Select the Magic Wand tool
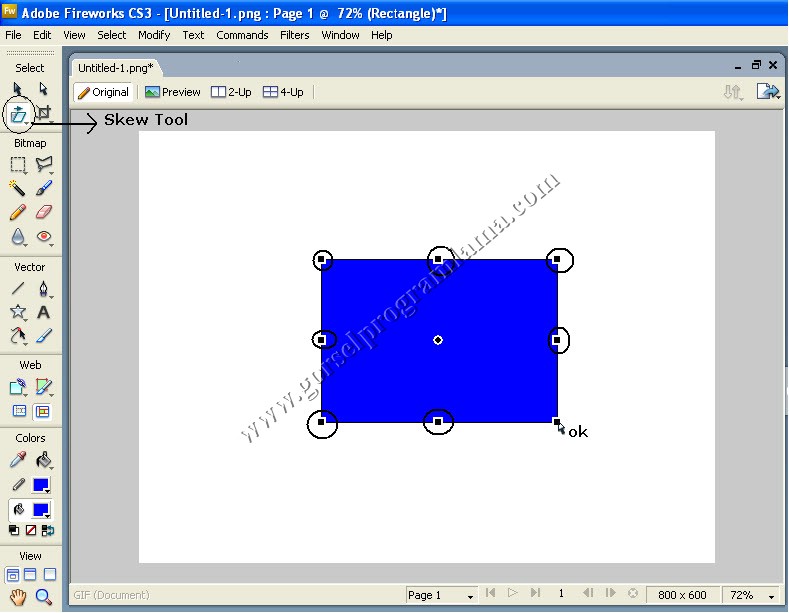Viewport: 789px width, 613px height. [x=18, y=188]
